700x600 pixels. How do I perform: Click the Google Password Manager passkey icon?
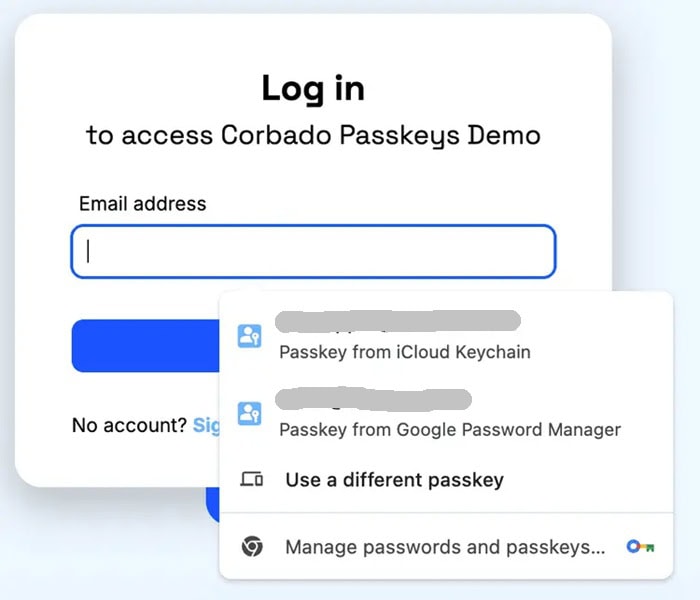(249, 413)
